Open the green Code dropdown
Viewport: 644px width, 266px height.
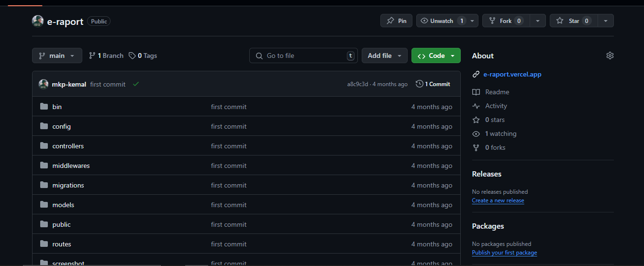pyautogui.click(x=435, y=55)
